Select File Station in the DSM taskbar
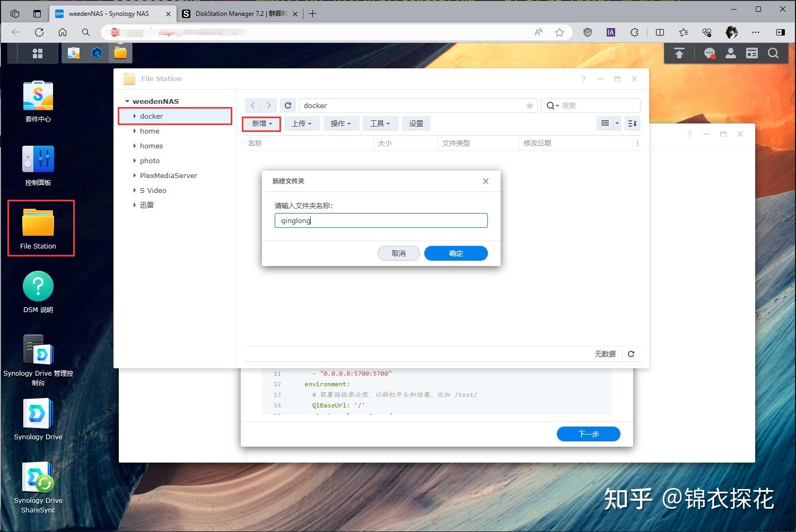 (120, 53)
